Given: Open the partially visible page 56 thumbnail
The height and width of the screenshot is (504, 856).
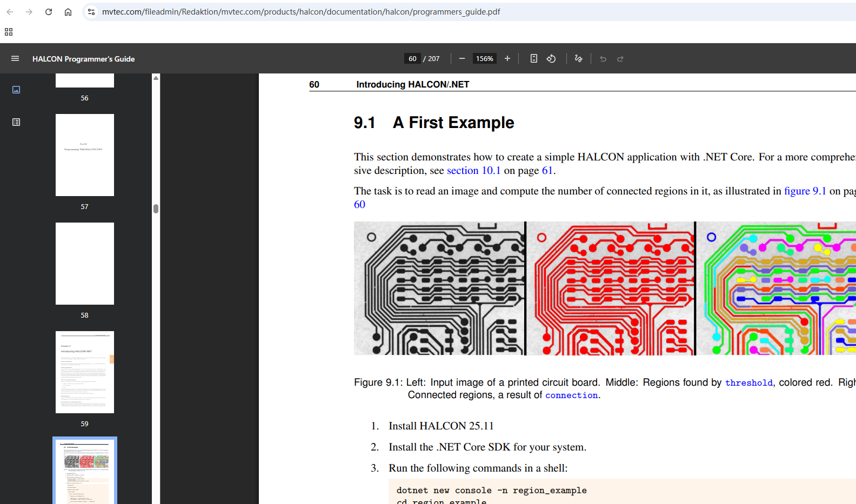Looking at the screenshot, I should pyautogui.click(x=85, y=80).
